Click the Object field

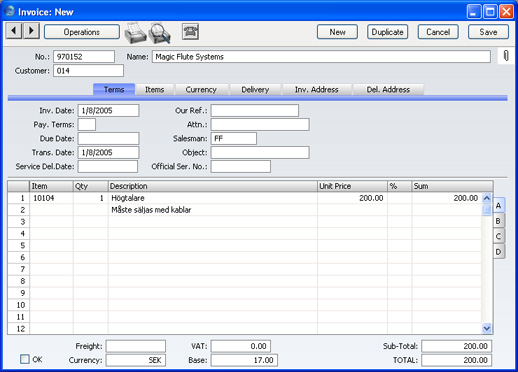260,152
